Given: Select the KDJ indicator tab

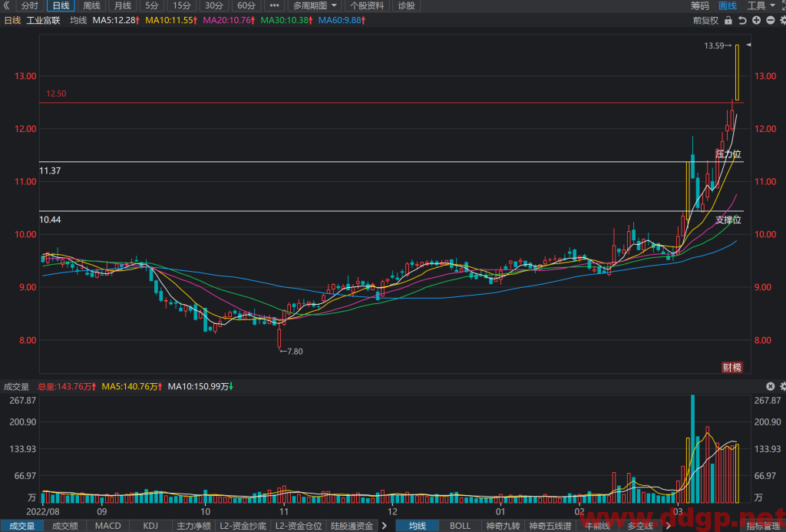Looking at the screenshot, I should point(150,526).
